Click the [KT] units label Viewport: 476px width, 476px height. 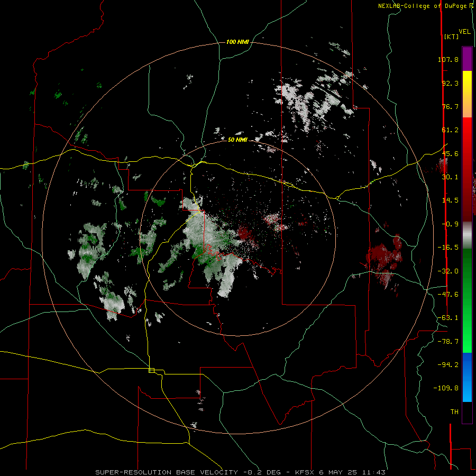click(x=451, y=36)
